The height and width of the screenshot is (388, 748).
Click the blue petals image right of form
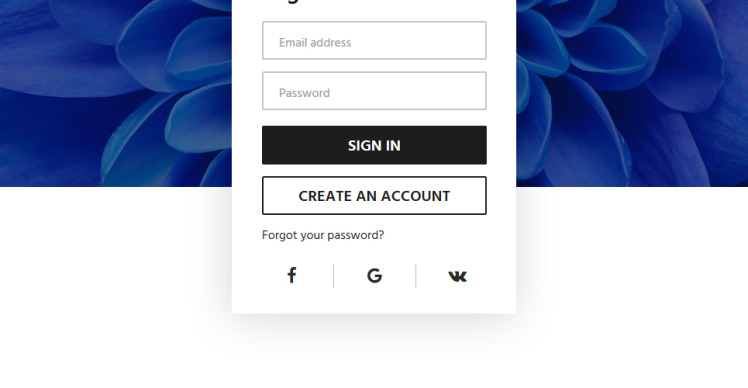tap(632, 93)
